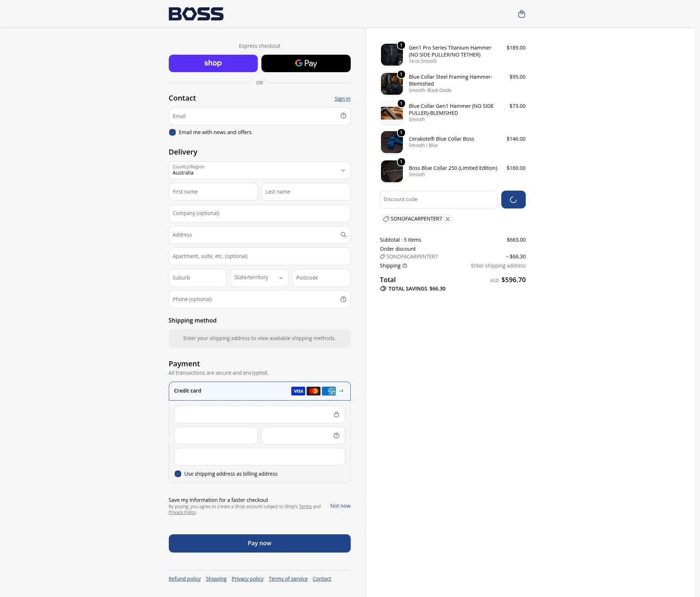Click the email field help icon

[x=343, y=116]
